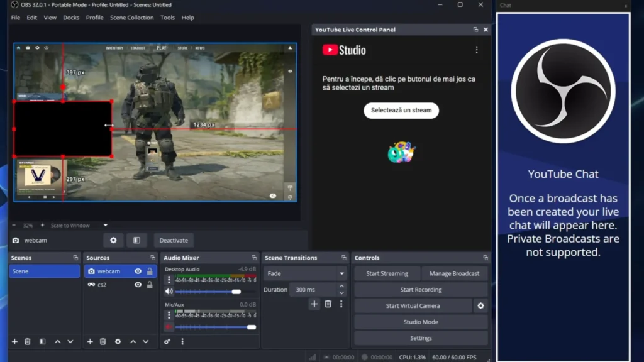Open advanced audio properties gears icon
644x362 pixels.
(167, 341)
